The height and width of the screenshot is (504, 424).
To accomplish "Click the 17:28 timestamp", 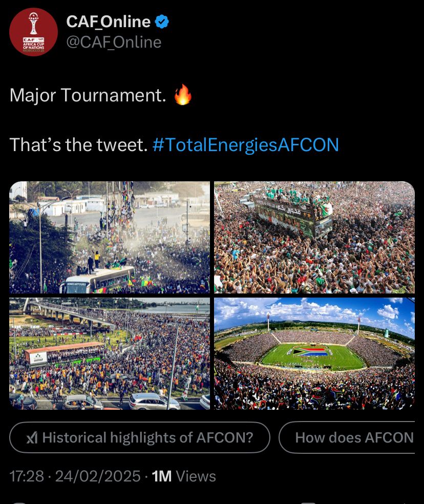I will point(27,476).
